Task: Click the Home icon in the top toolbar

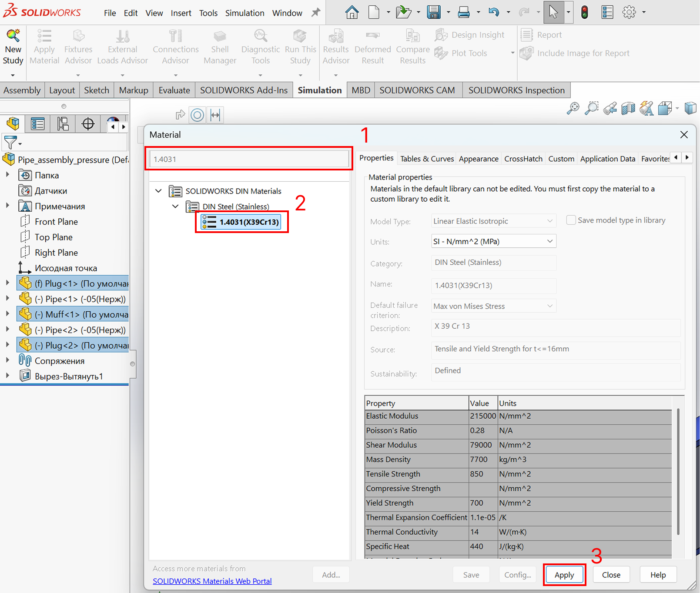Action: [x=352, y=12]
